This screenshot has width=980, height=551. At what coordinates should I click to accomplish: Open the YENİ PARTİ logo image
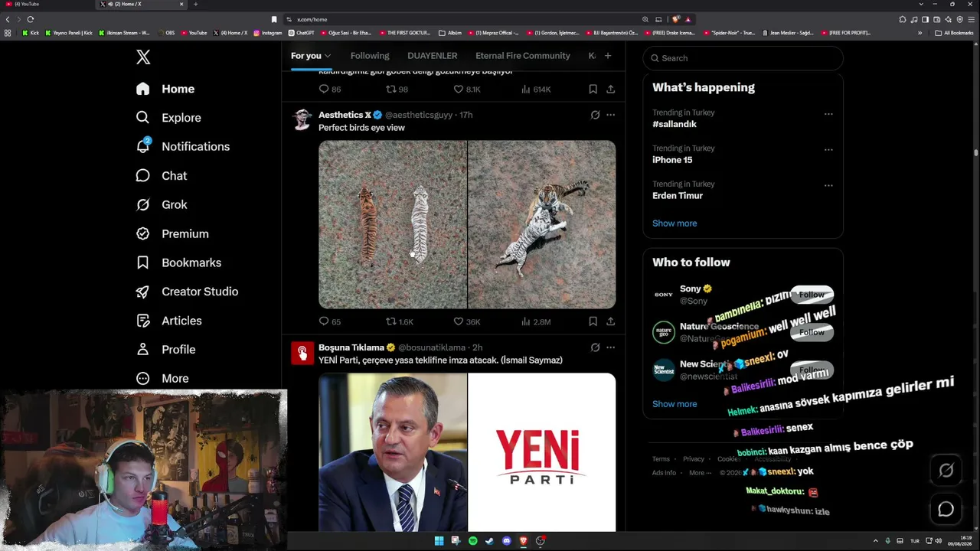tap(542, 452)
